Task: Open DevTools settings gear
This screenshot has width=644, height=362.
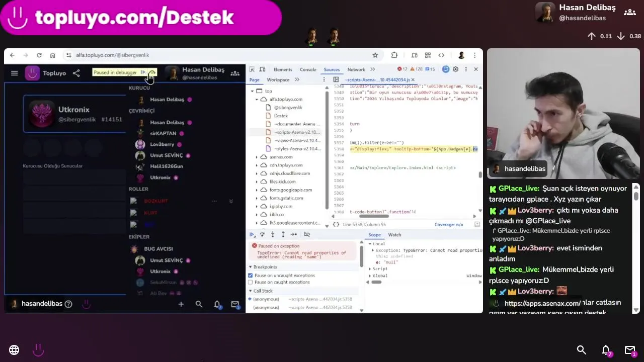Action: click(455, 69)
